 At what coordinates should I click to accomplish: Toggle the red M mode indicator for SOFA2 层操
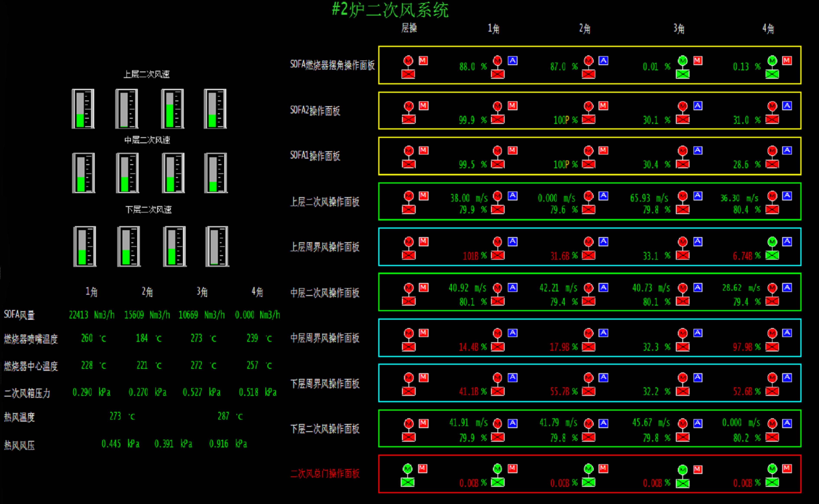[423, 106]
